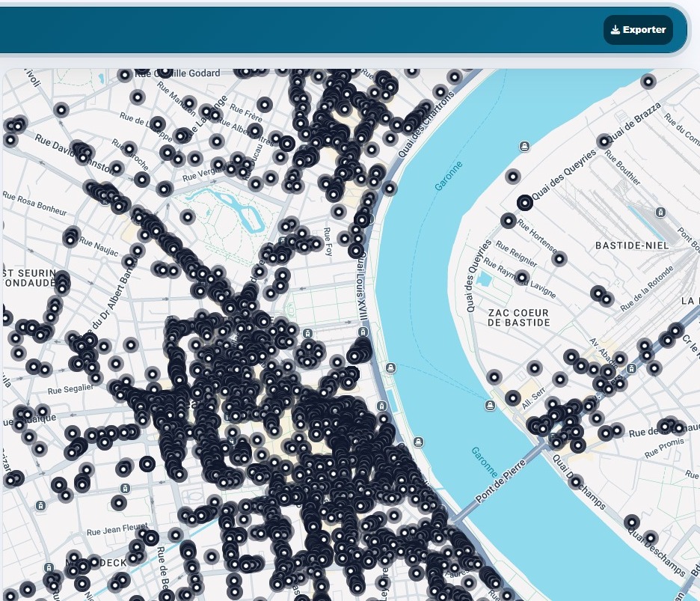Select the marker north of Quai des Queyries label
Image resolution: width=700 pixels, height=601 pixels.
click(x=513, y=177)
